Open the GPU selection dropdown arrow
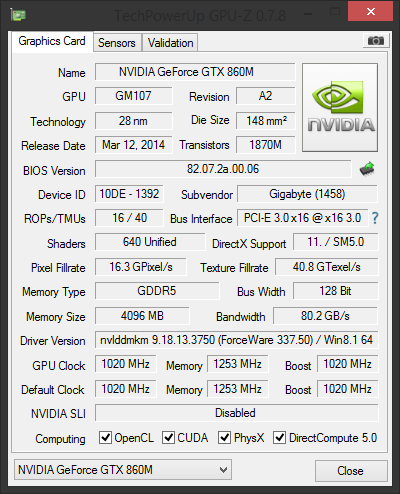400x494 pixels. tap(223, 470)
